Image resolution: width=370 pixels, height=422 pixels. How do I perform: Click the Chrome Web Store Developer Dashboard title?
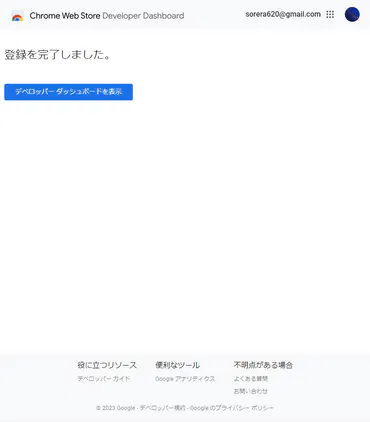pyautogui.click(x=107, y=16)
